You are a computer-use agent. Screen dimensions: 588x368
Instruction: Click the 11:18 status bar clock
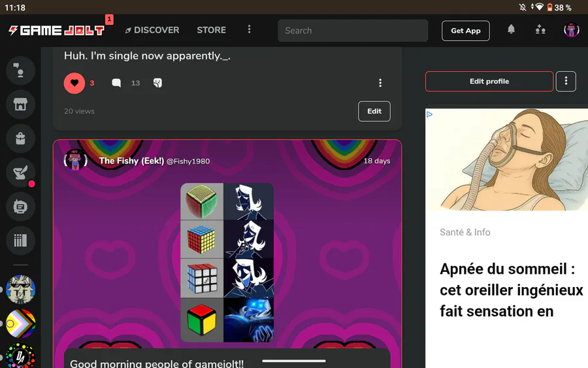coord(15,7)
